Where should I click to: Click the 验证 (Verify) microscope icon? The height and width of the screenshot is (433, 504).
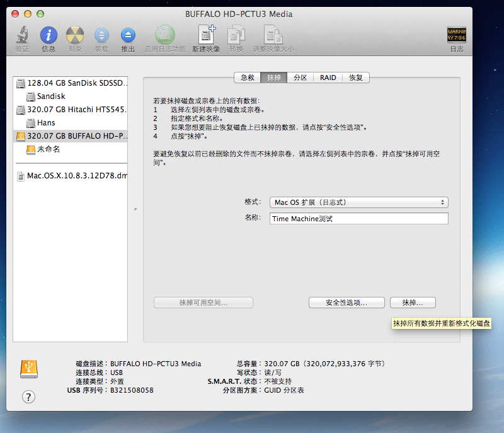[22, 35]
